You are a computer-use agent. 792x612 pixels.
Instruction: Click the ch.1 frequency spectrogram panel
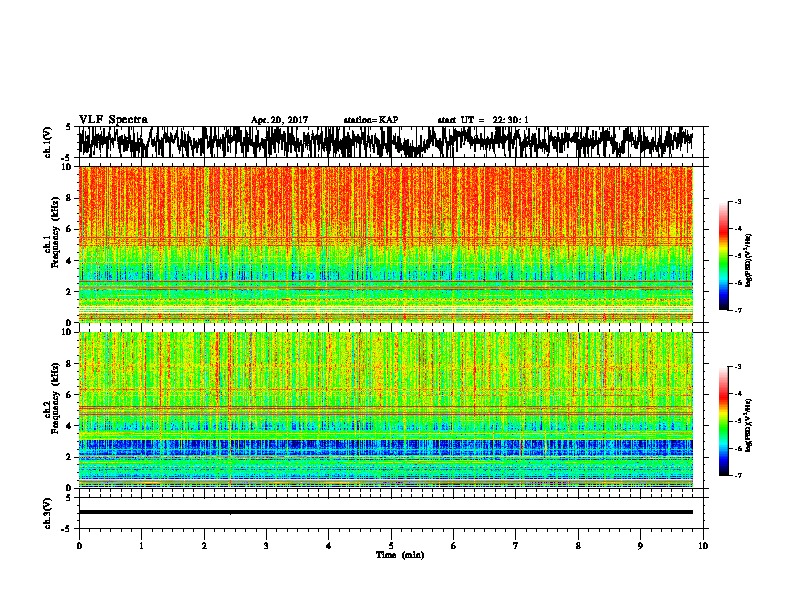pos(386,244)
